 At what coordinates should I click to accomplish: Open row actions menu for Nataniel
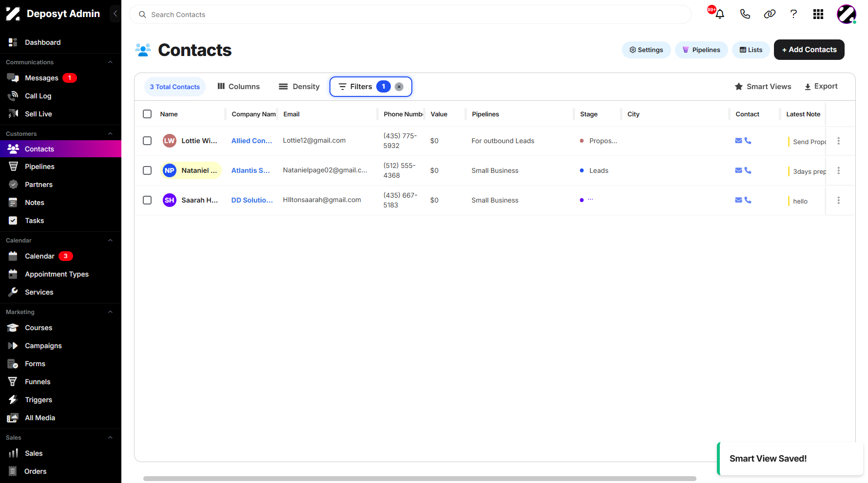838,170
